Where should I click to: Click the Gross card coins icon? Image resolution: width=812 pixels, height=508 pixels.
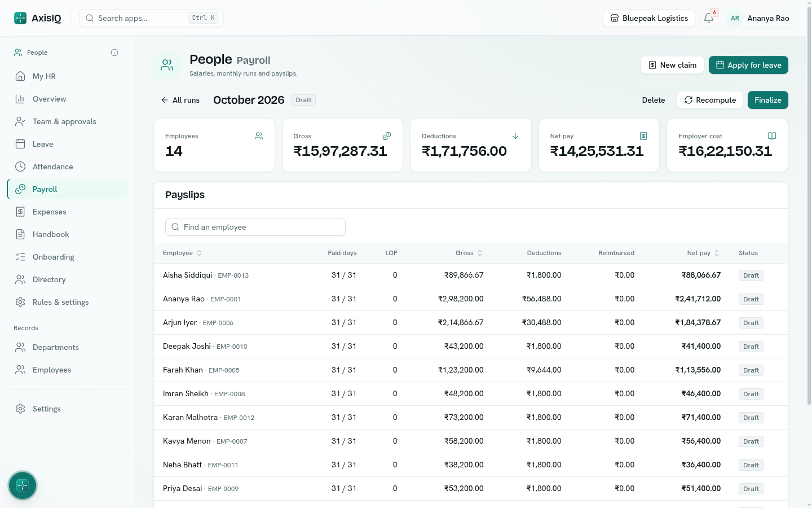point(387,136)
